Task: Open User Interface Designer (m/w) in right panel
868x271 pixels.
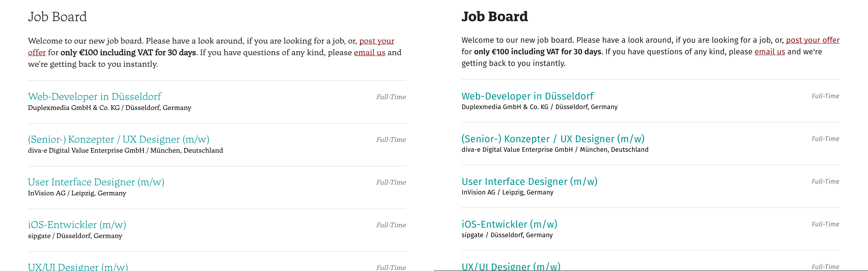Action: [x=529, y=182]
